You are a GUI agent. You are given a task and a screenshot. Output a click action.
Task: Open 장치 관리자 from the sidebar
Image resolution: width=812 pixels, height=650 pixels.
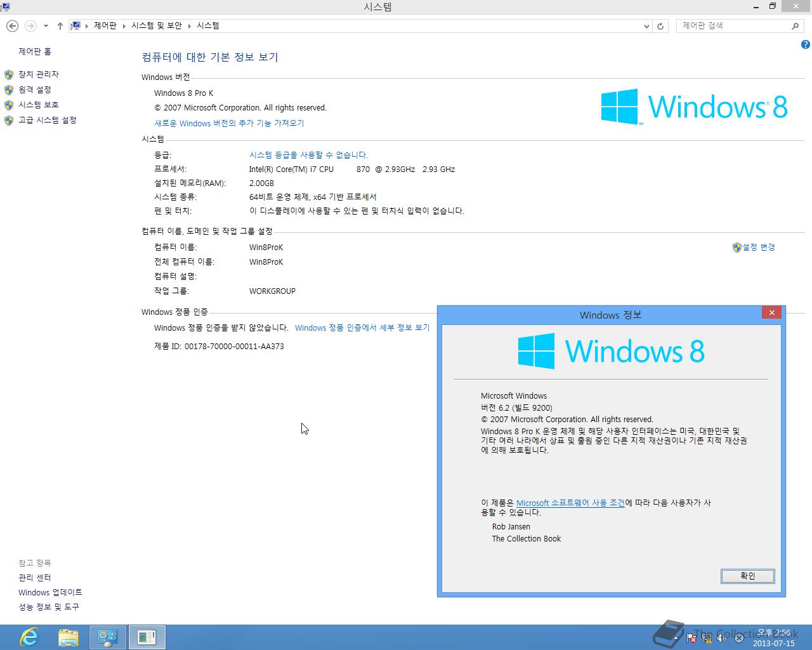tap(39, 74)
